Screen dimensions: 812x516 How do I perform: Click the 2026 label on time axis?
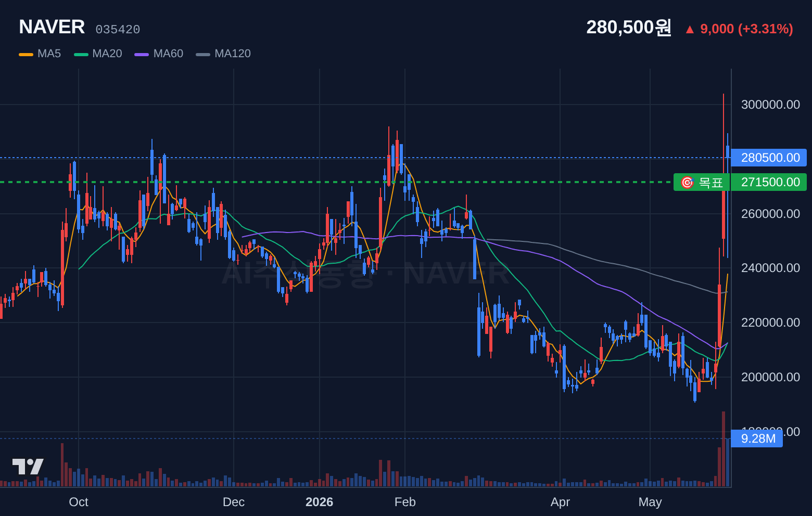pyautogui.click(x=319, y=502)
